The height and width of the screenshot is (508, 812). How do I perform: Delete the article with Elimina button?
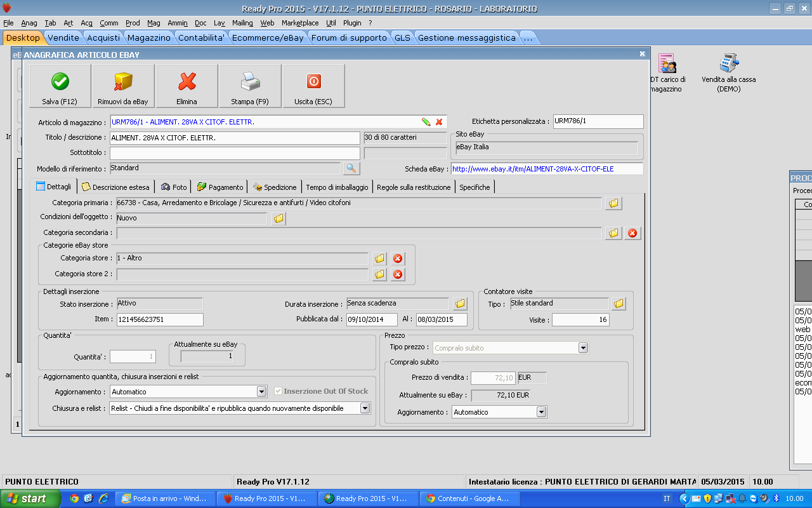click(187, 86)
